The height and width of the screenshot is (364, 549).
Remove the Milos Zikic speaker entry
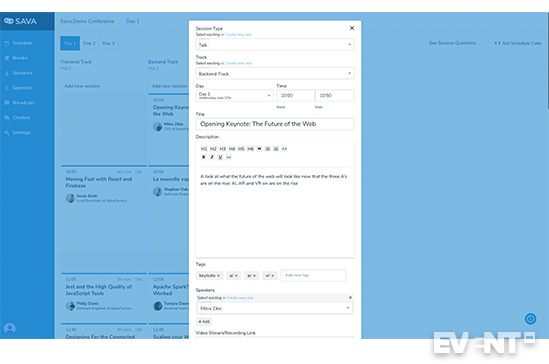pyautogui.click(x=350, y=298)
